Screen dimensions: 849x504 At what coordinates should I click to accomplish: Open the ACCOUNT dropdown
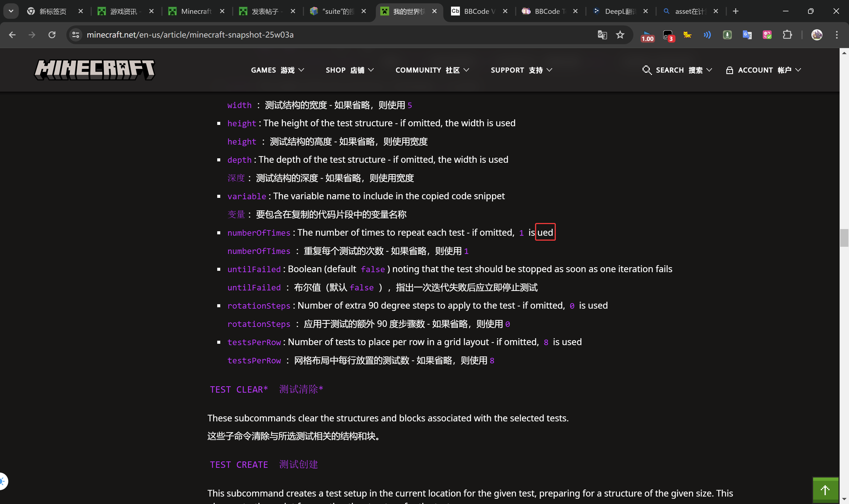(x=763, y=70)
